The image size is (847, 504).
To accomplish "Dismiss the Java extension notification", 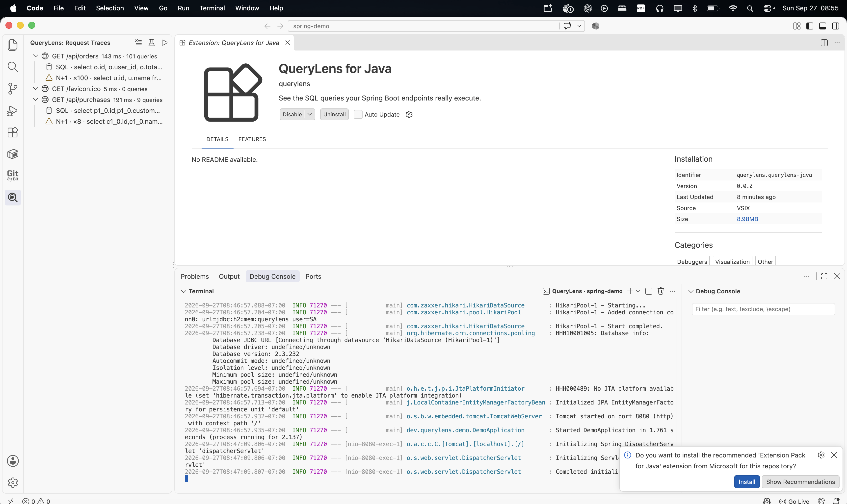I will (x=834, y=455).
